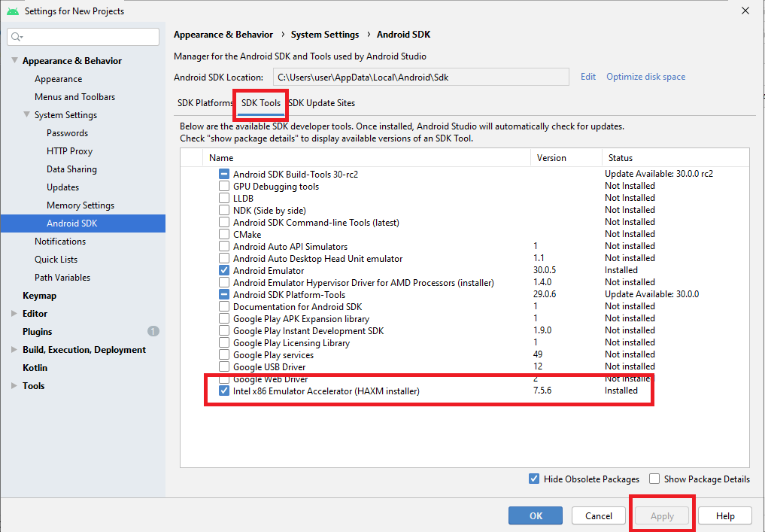The image size is (765, 532).
Task: Select Plugins in sidebar
Action: [x=37, y=331]
